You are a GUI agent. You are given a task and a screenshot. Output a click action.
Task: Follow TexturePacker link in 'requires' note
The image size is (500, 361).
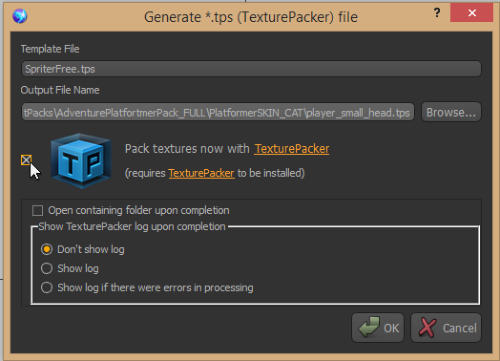pyautogui.click(x=201, y=173)
